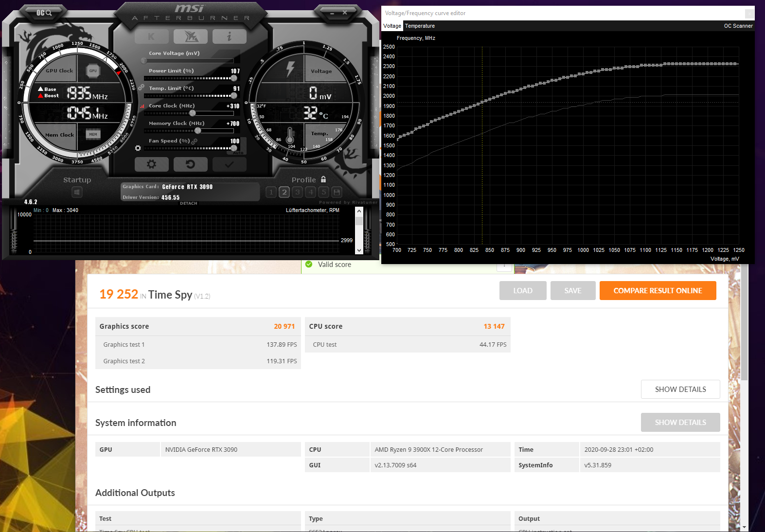The image size is (765, 532).
Task: Switch to Temperature tab in curve editor
Action: tap(420, 26)
